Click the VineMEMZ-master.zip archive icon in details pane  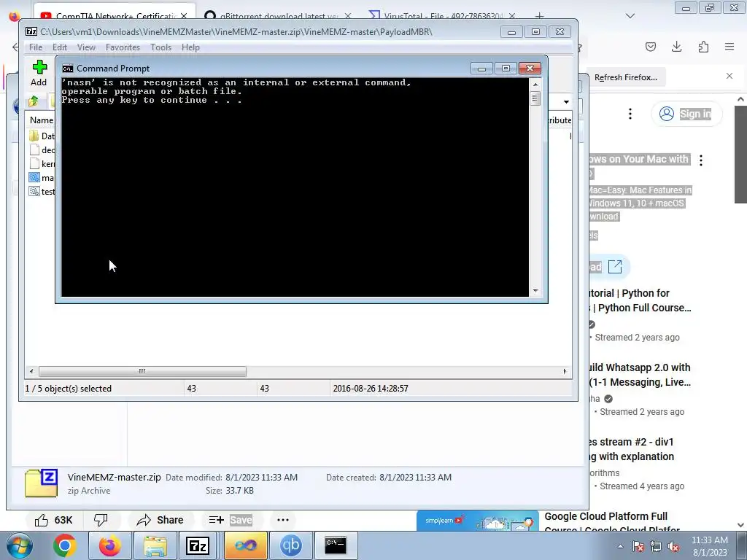pos(41,483)
